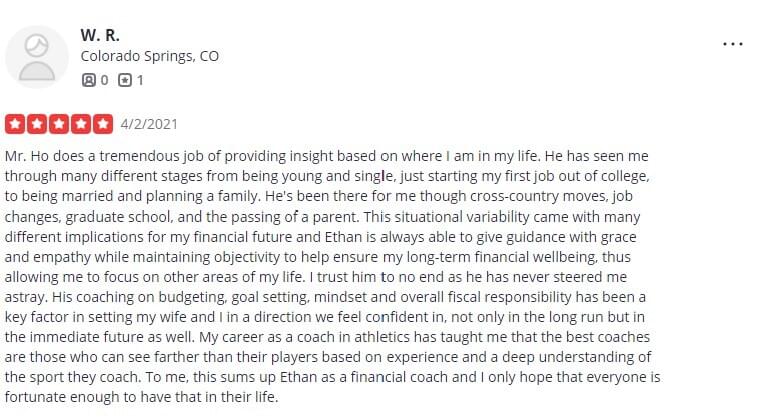Click the review count number 1
Viewport: 762px width, 420px height.
tap(140, 80)
